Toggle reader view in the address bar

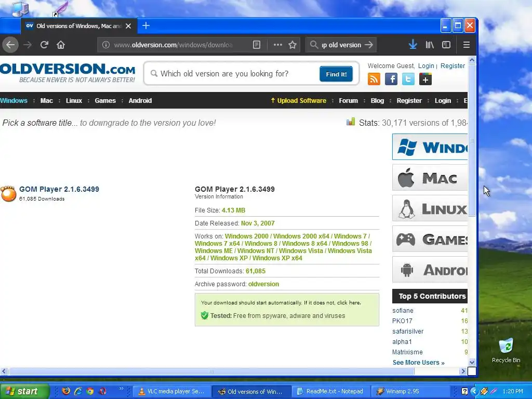point(257,45)
